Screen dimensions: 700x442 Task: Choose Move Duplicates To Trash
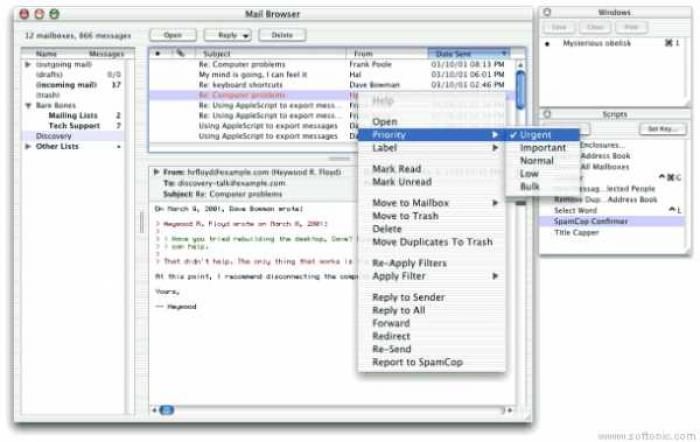point(432,242)
